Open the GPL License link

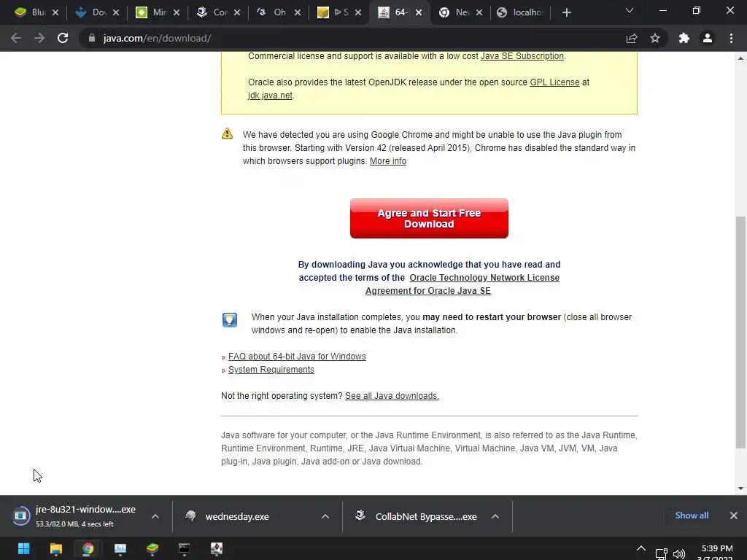point(554,82)
